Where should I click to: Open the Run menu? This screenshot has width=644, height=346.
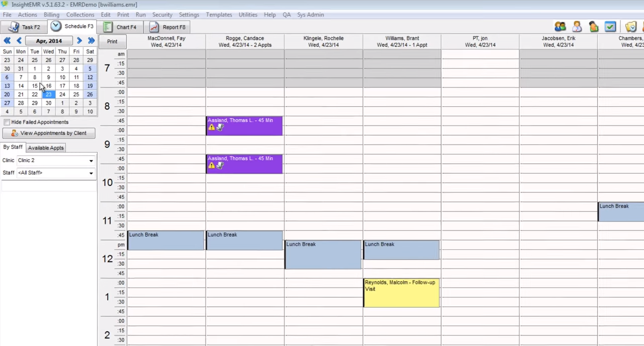141,15
